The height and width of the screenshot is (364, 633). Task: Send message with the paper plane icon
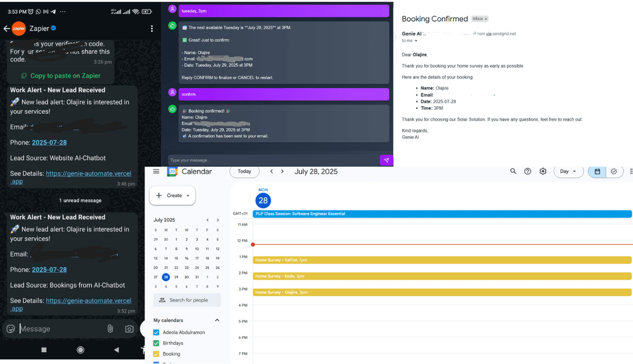tap(386, 160)
